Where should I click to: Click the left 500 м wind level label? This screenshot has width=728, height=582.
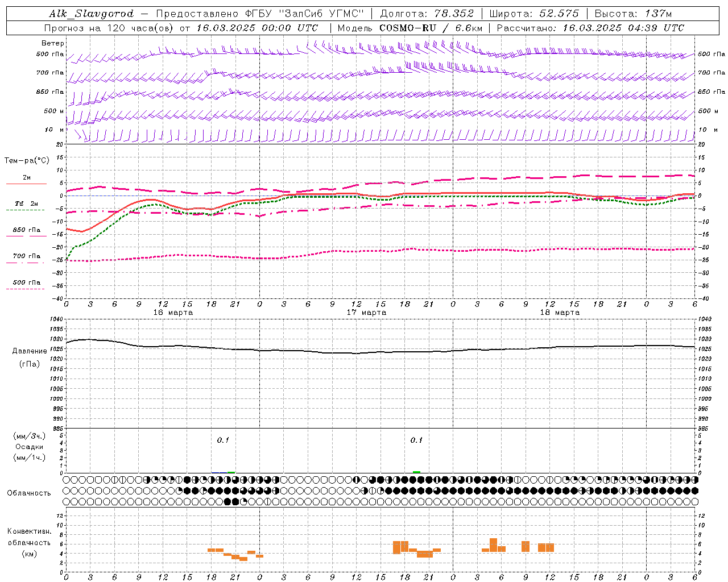click(x=54, y=111)
